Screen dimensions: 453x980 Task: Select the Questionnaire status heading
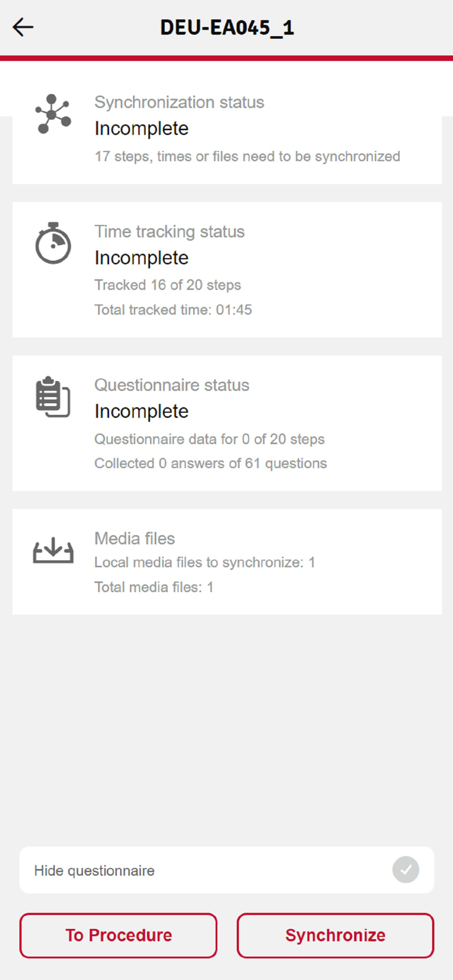[172, 385]
